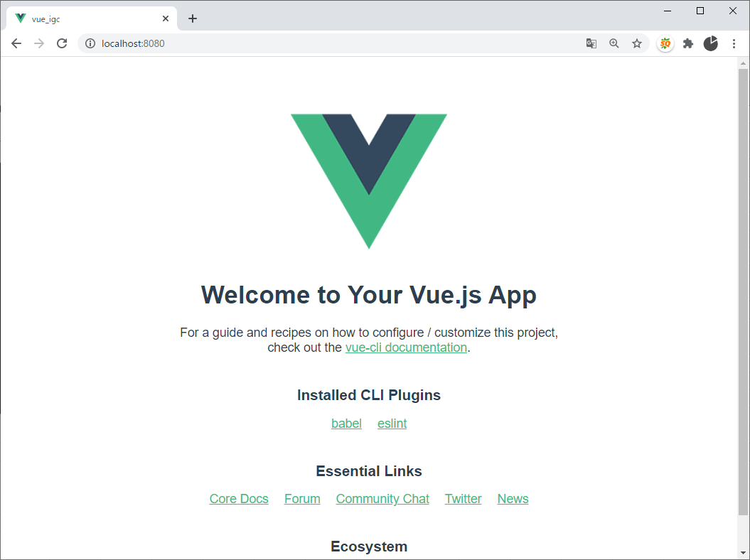750x560 pixels.
Task: Reload the localhost page
Action: click(x=62, y=43)
